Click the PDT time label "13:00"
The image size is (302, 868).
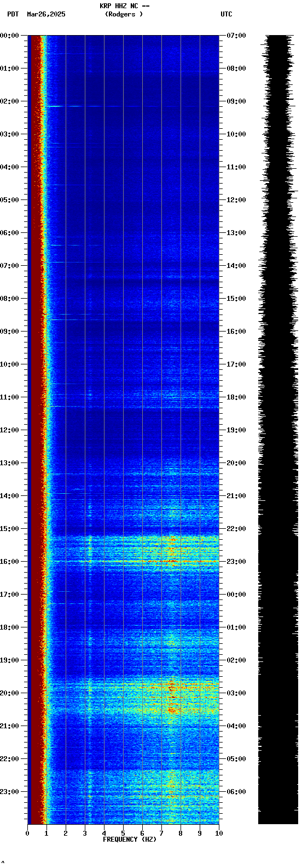10,463
